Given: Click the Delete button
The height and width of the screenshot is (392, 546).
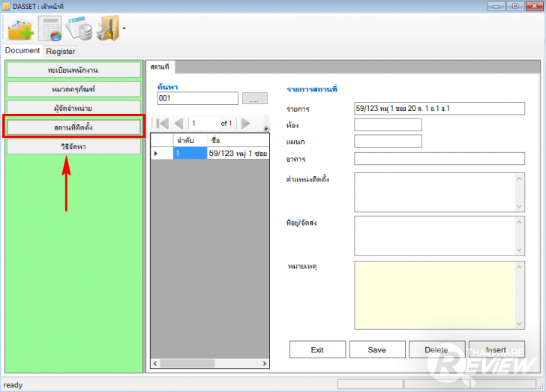Looking at the screenshot, I should (436, 349).
